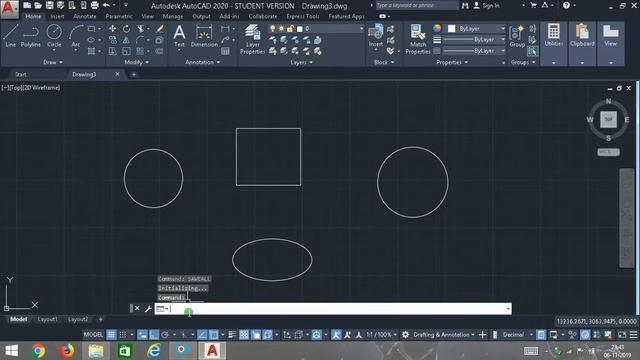640x360 pixels.
Task: Switch to the Parametric tab
Action: [119, 16]
